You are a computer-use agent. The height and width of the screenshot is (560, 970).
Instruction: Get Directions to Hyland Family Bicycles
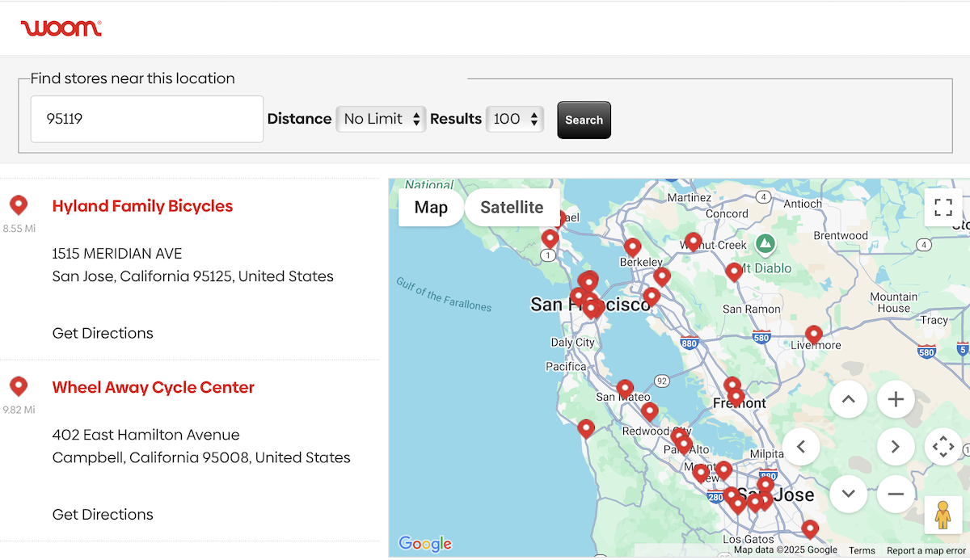pyautogui.click(x=103, y=333)
